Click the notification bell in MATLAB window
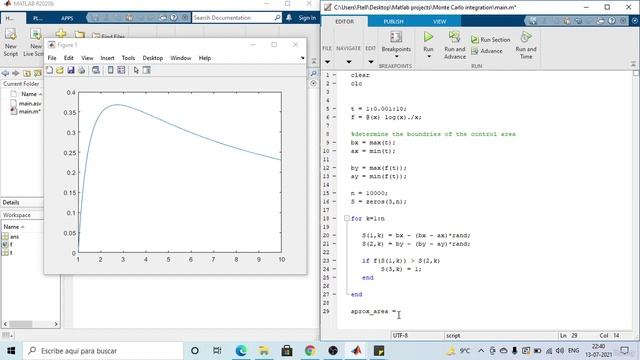Viewport: 640px width, 360px height. pos(289,18)
